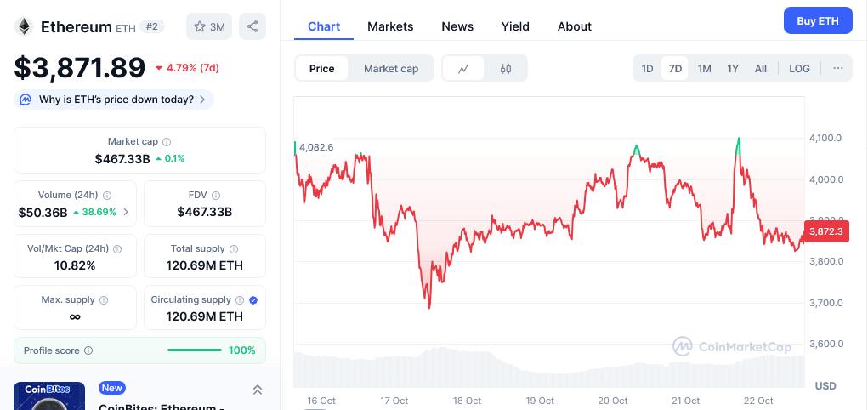Click the Market cap info icon
868x410 pixels.
[x=167, y=142]
